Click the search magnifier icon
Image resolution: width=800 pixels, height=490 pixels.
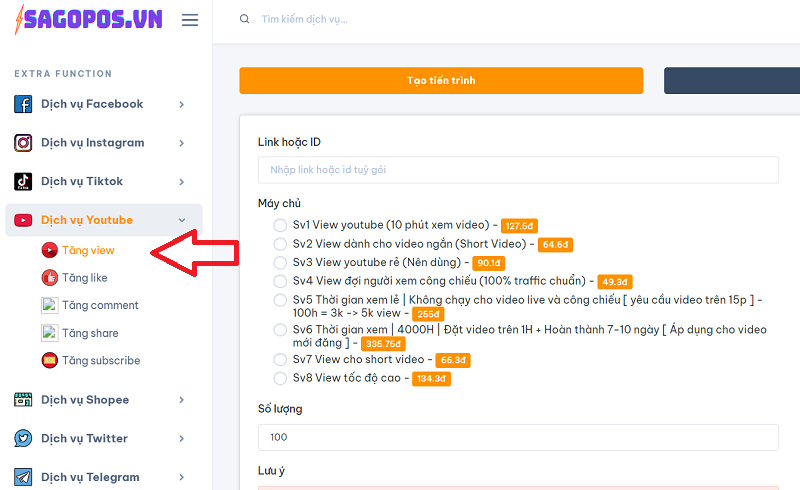(245, 20)
